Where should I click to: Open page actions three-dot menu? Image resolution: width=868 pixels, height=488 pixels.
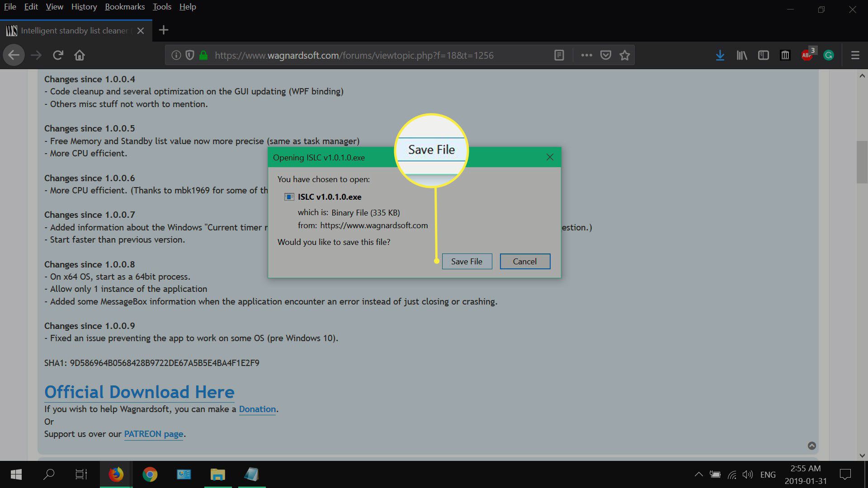click(586, 55)
